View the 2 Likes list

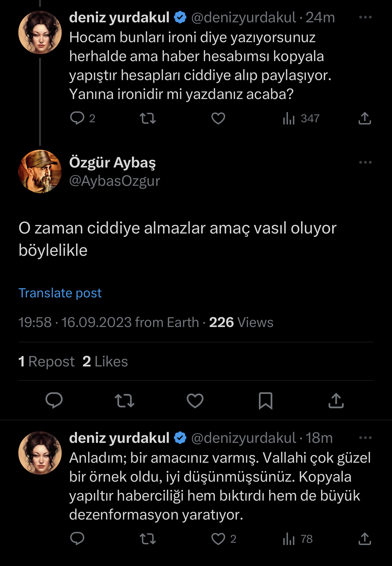[105, 362]
